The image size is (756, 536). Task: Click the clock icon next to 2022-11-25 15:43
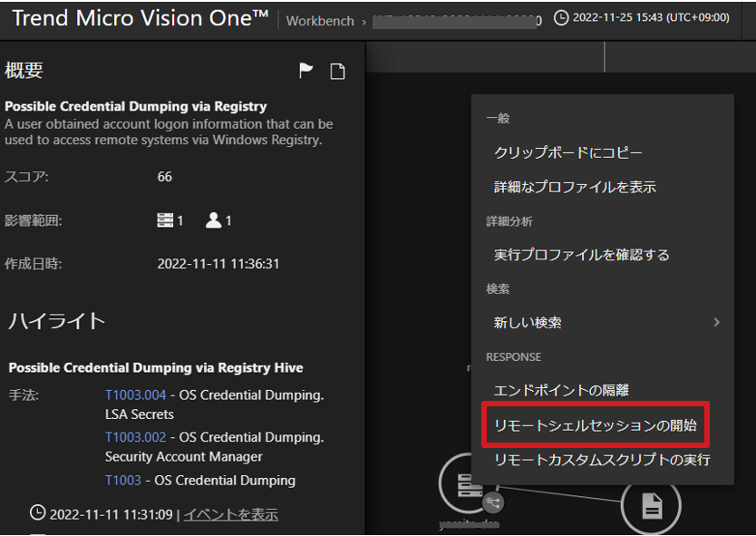click(561, 17)
